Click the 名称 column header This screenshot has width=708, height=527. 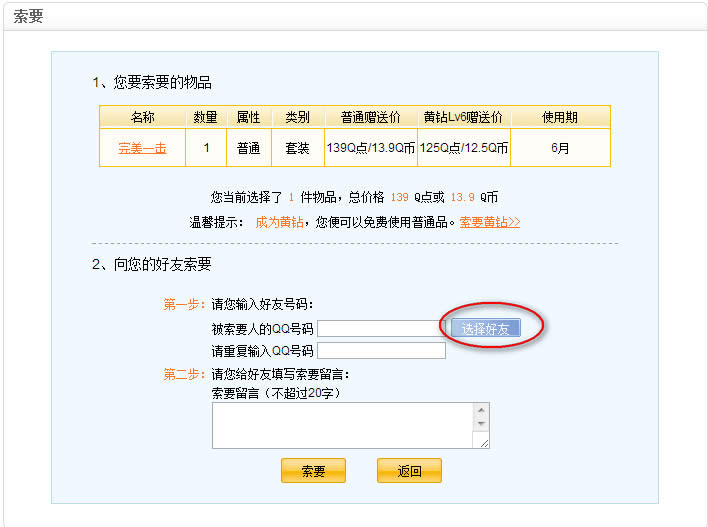(142, 117)
